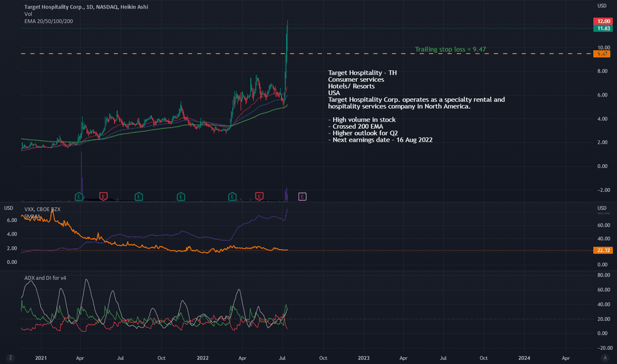The height and width of the screenshot is (364, 617).
Task: Click the circular Z timezone icon
Action: click(10, 357)
